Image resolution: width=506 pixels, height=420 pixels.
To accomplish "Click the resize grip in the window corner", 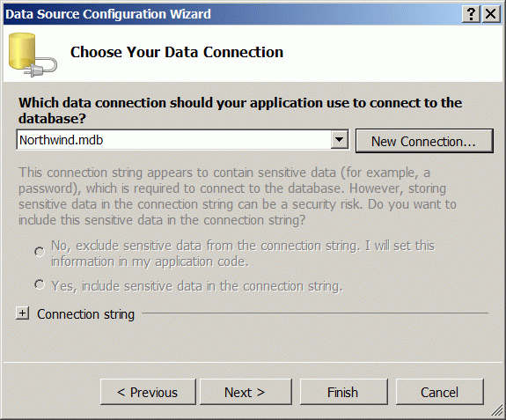I will 496,411.
